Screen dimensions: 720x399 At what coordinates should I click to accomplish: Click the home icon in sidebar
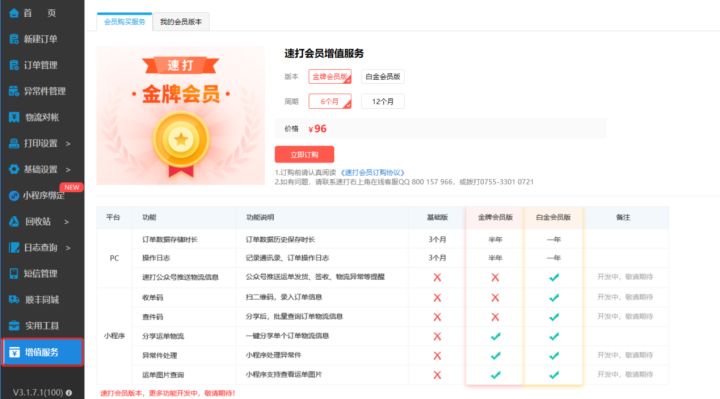click(x=14, y=13)
